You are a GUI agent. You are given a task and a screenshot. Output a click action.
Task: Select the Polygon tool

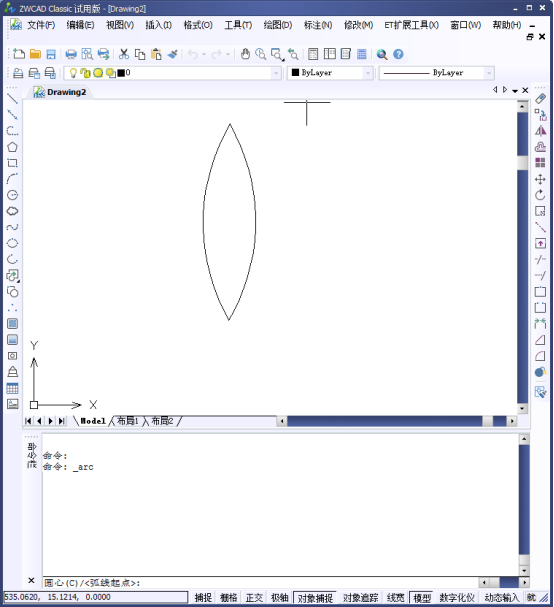(12, 147)
